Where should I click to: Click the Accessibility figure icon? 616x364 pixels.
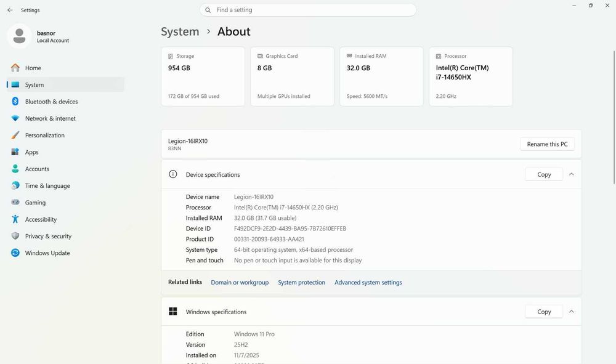coord(15,219)
